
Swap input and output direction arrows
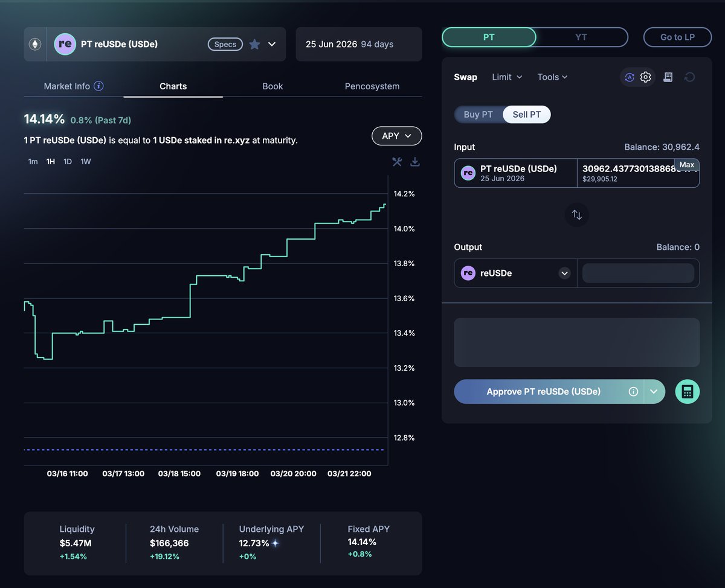click(x=577, y=215)
